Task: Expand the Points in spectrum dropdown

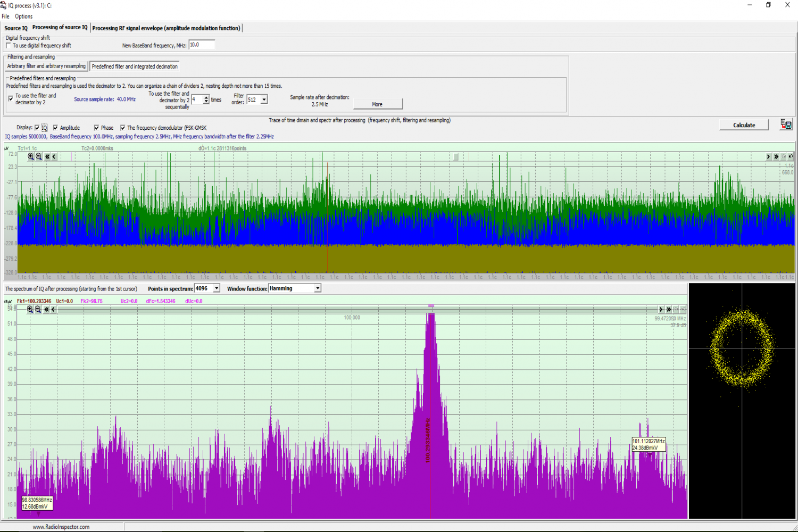Action: [x=217, y=288]
